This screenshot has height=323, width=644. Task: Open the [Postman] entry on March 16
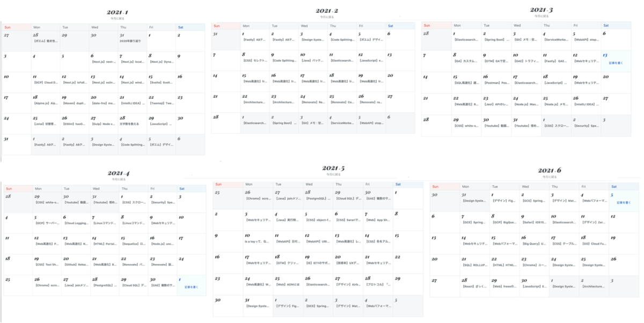[x=496, y=83]
